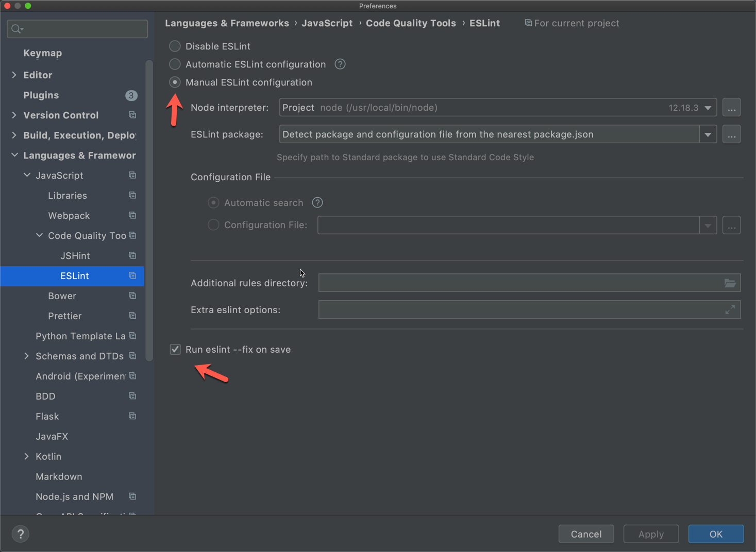Select Manual ESLint configuration radio button
756x552 pixels.
175,82
